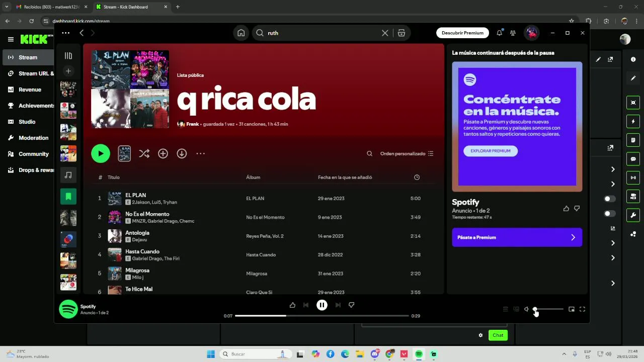Open Spotify miniplayer
The width and height of the screenshot is (644, 362).
click(572, 309)
